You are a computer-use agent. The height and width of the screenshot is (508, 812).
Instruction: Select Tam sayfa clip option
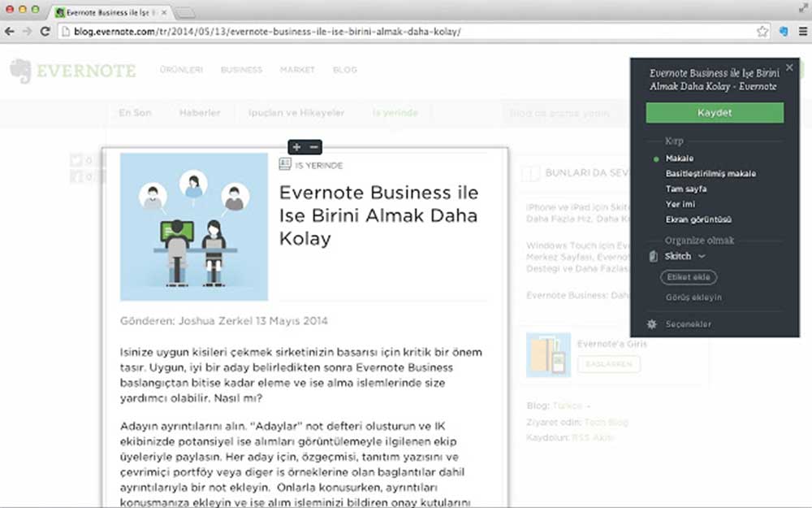tap(686, 189)
